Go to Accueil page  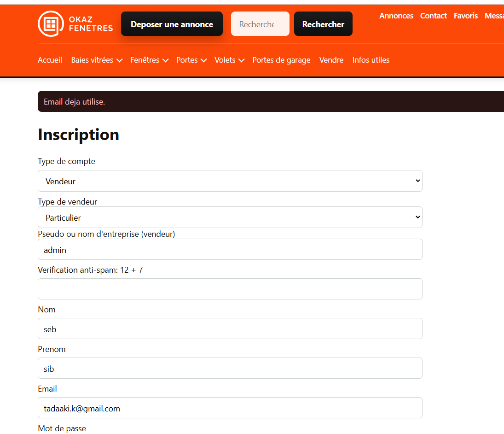[50, 60]
